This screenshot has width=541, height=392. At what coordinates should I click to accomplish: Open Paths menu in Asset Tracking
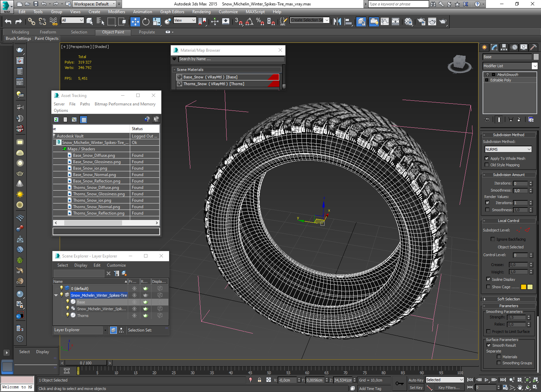(x=85, y=104)
